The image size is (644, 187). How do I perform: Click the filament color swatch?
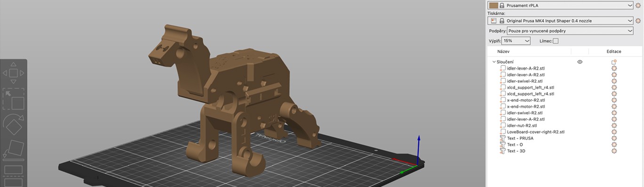[493, 5]
